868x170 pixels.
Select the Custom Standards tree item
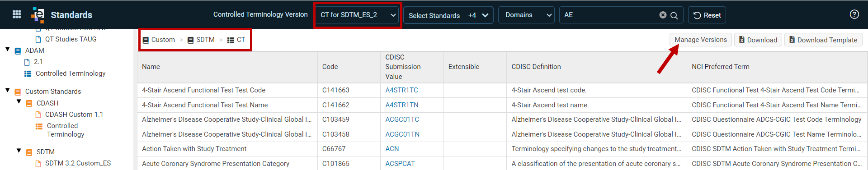tap(53, 92)
